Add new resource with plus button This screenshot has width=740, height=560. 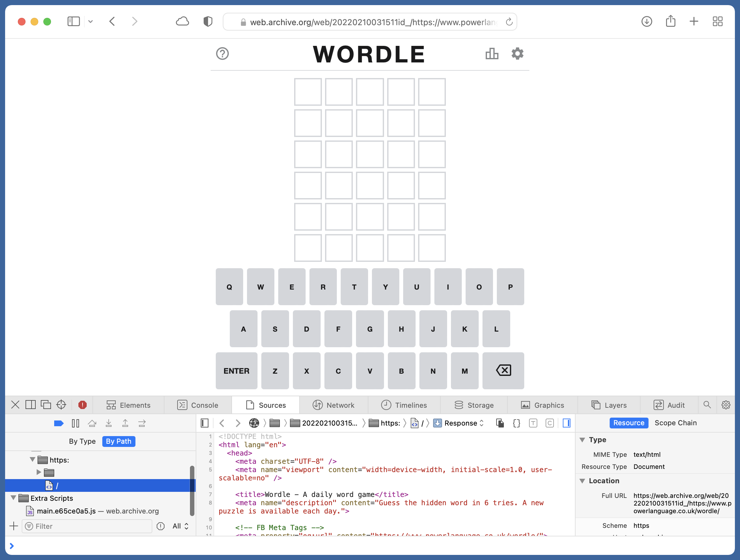(x=14, y=526)
